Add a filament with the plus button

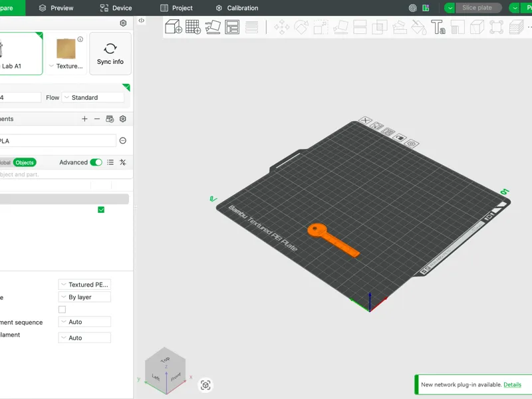(x=84, y=119)
